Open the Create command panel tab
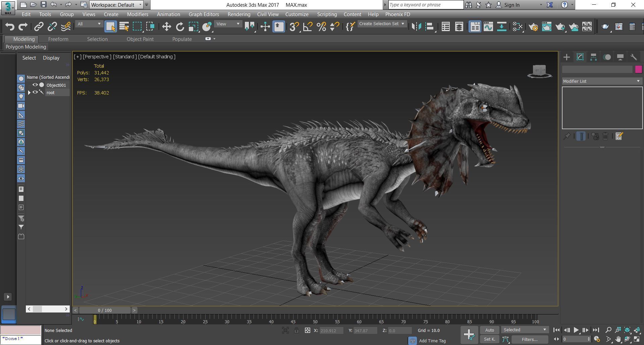Screen dimensions: 644x345 (567, 57)
